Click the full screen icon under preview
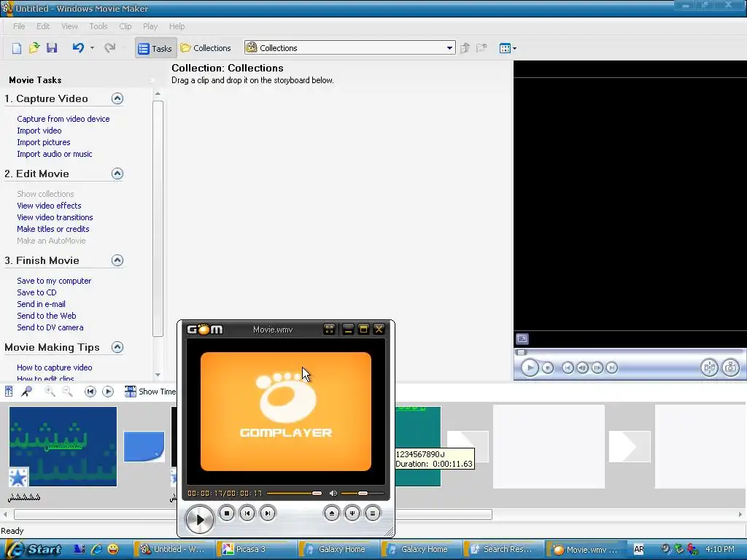 pyautogui.click(x=522, y=339)
